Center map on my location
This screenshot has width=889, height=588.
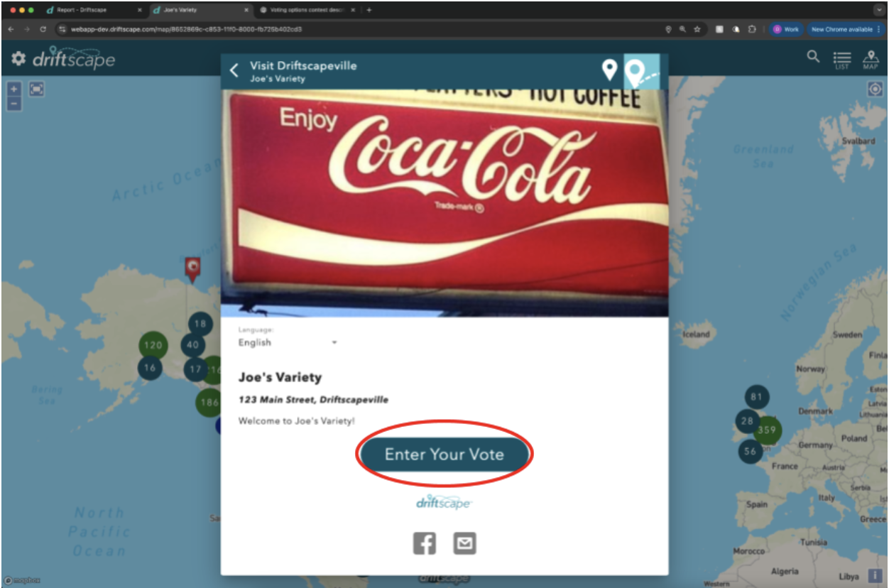coord(874,89)
